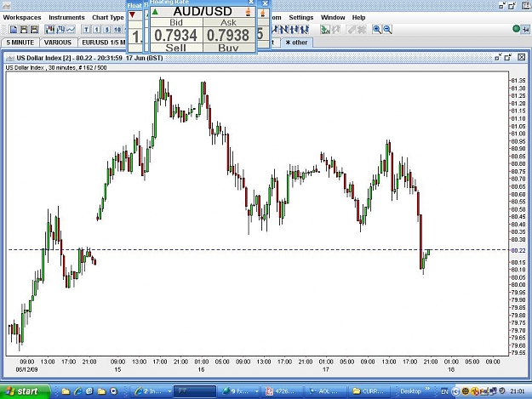This screenshot has height=399, width=532.
Task: Select the 5 minute timeframe button
Action: click(107, 30)
